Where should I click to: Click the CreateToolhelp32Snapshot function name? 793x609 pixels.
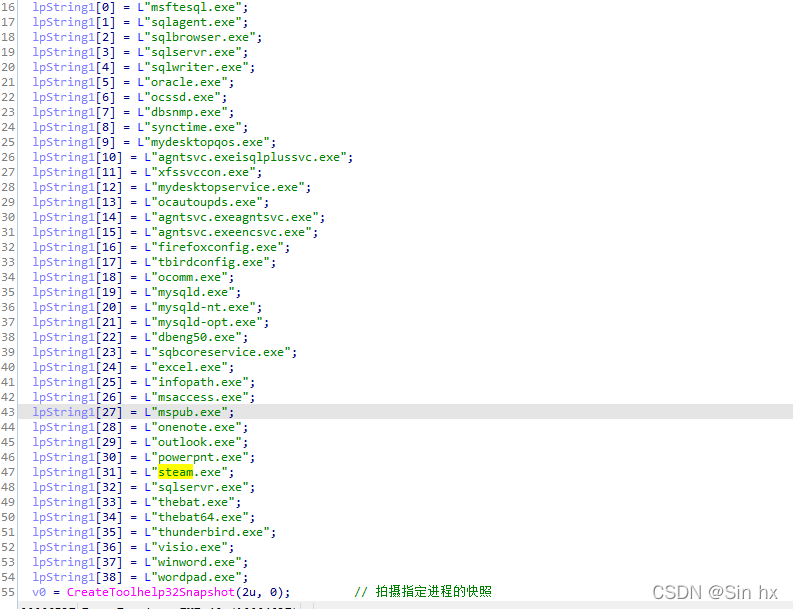151,592
